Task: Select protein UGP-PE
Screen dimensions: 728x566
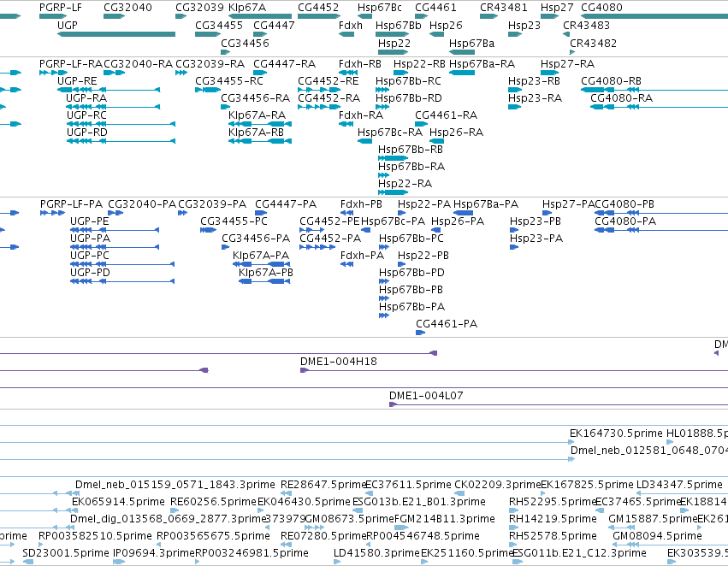Action: [89, 221]
